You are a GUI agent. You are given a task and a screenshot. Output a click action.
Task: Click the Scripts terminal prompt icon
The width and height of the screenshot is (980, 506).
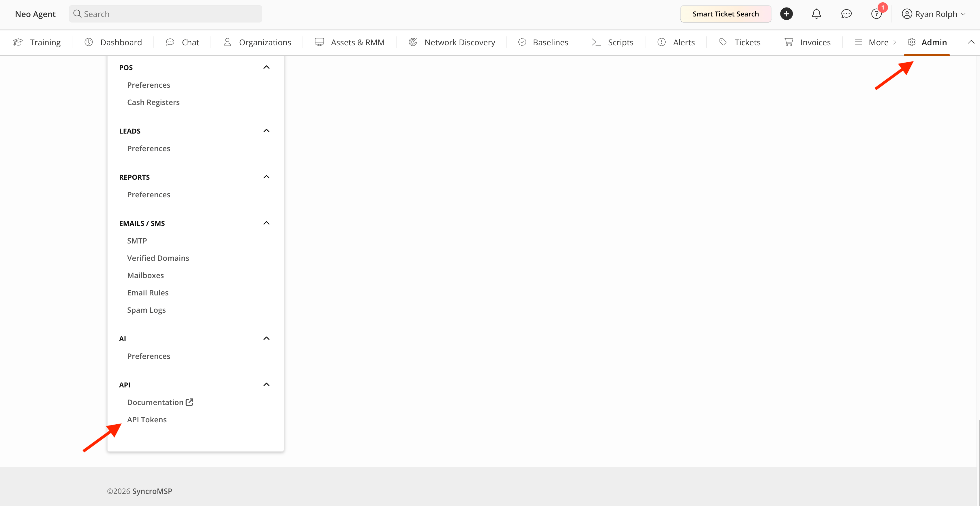[596, 42]
